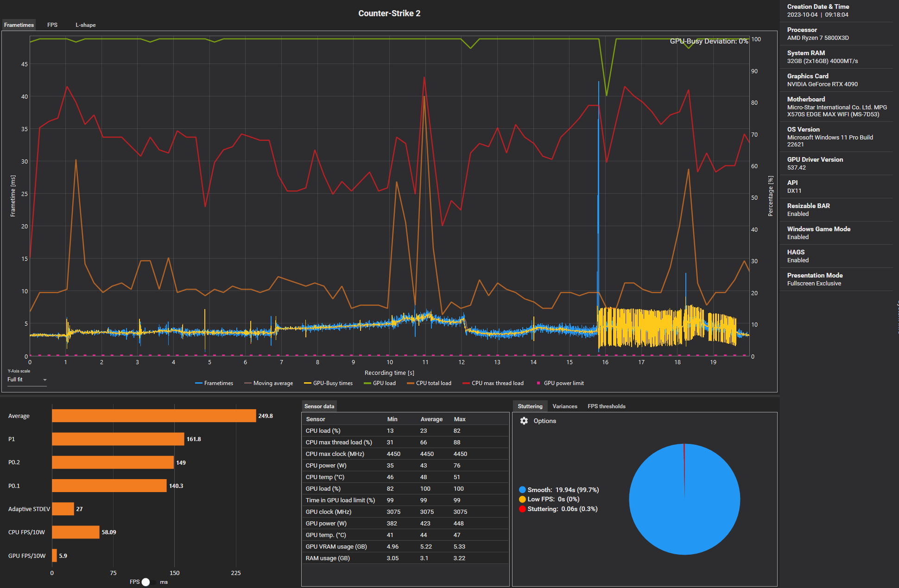The image size is (899, 588).
Task: Click the Average column header
Action: click(431, 419)
